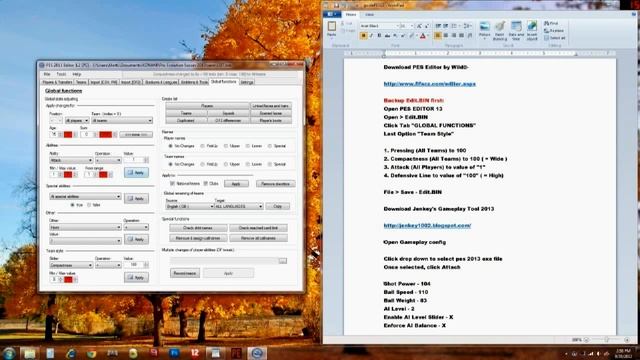
Task: Click the text color icon in WordPad
Action: [x=423, y=36]
